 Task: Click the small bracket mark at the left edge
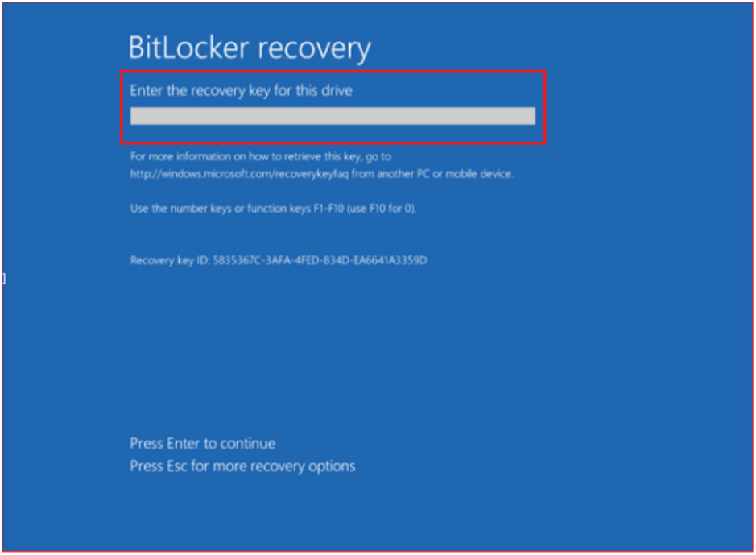(4, 279)
